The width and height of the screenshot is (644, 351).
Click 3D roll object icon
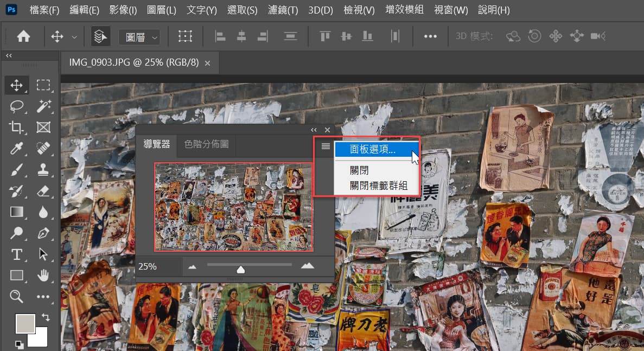coord(534,36)
